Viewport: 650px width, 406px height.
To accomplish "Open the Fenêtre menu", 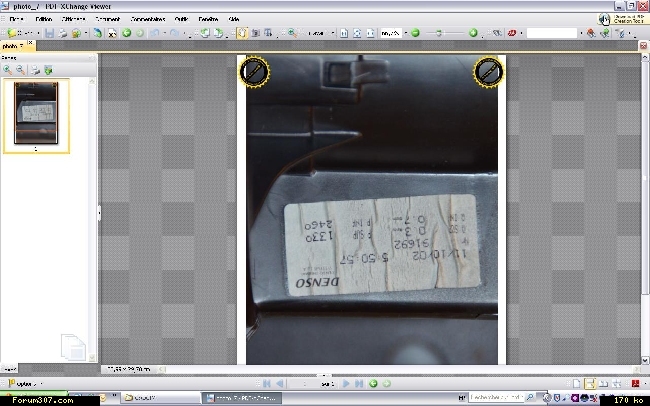I will 208,19.
